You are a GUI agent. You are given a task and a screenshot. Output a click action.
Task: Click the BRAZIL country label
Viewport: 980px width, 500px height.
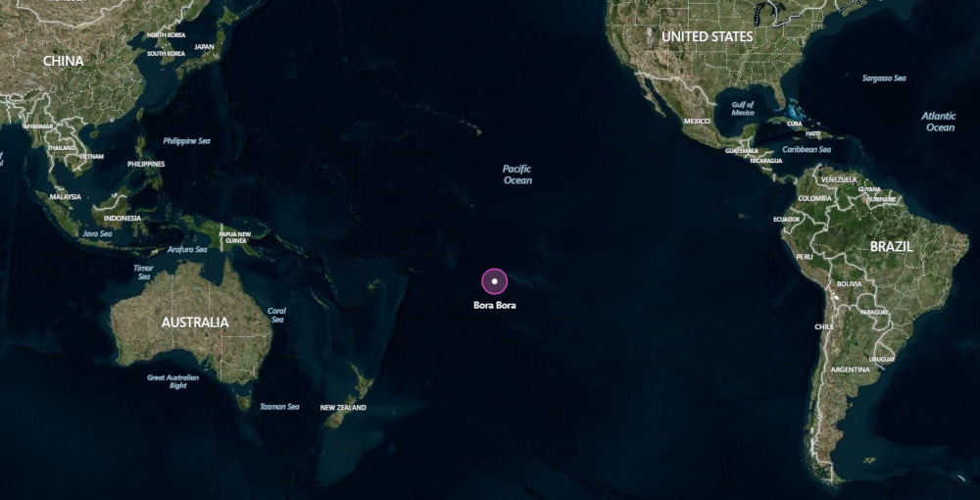[891, 247]
